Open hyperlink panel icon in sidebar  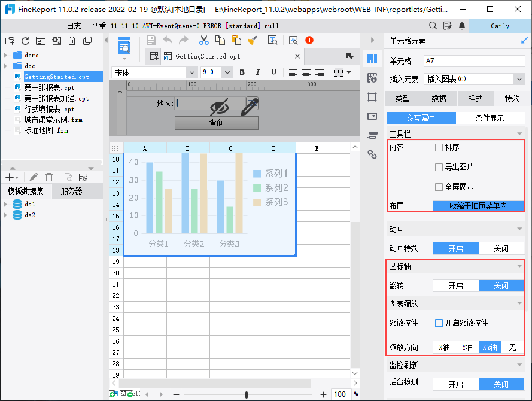372,154
